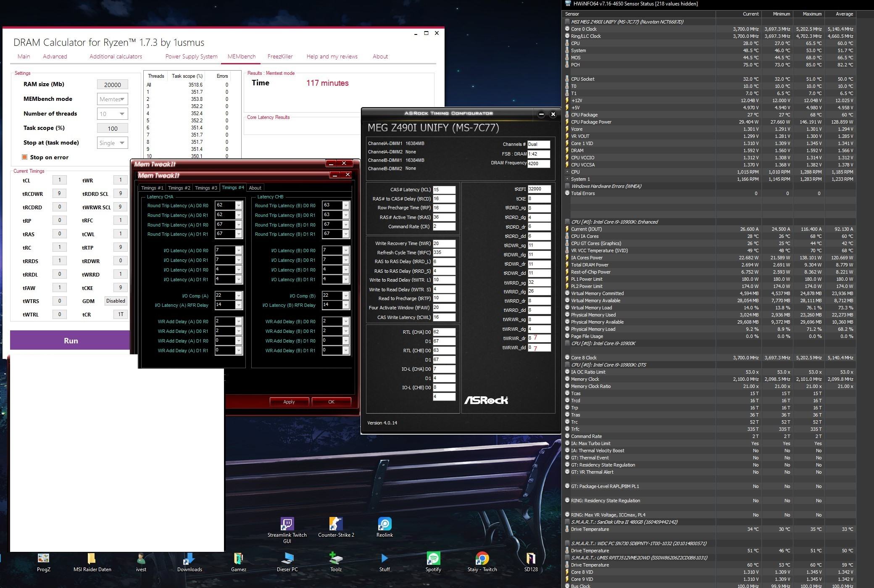Click Apply in Mem TweakIt
874x588 pixels.
click(x=289, y=402)
